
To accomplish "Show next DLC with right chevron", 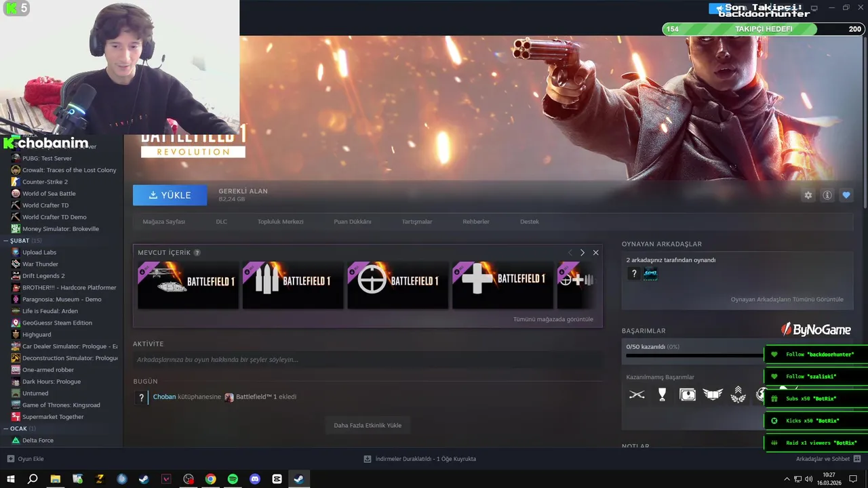I will 582,253.
